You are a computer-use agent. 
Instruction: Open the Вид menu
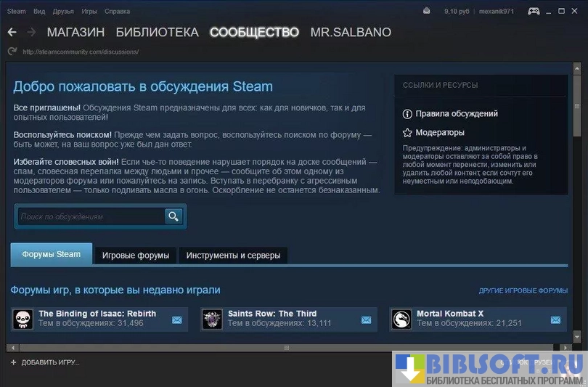click(39, 12)
